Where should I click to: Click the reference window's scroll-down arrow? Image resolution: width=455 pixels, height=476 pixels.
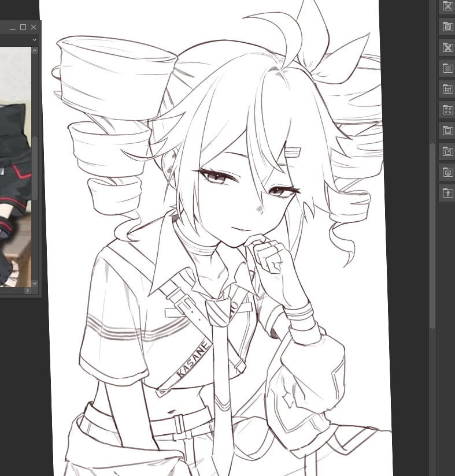click(x=35, y=283)
